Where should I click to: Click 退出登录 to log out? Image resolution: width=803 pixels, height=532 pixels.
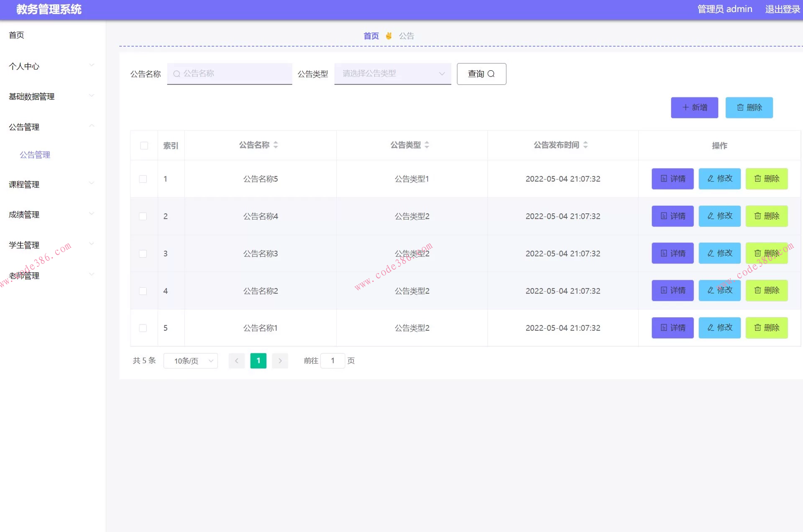coord(782,9)
